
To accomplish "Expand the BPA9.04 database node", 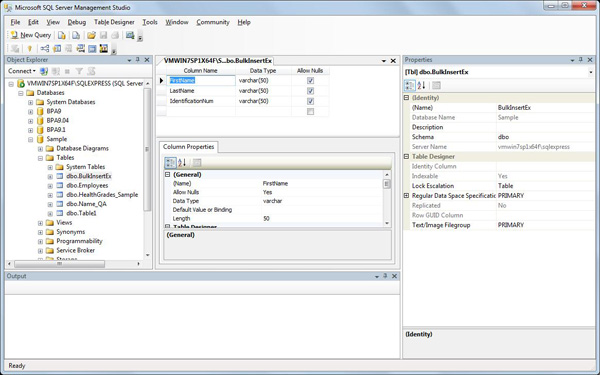I will 30,121.
